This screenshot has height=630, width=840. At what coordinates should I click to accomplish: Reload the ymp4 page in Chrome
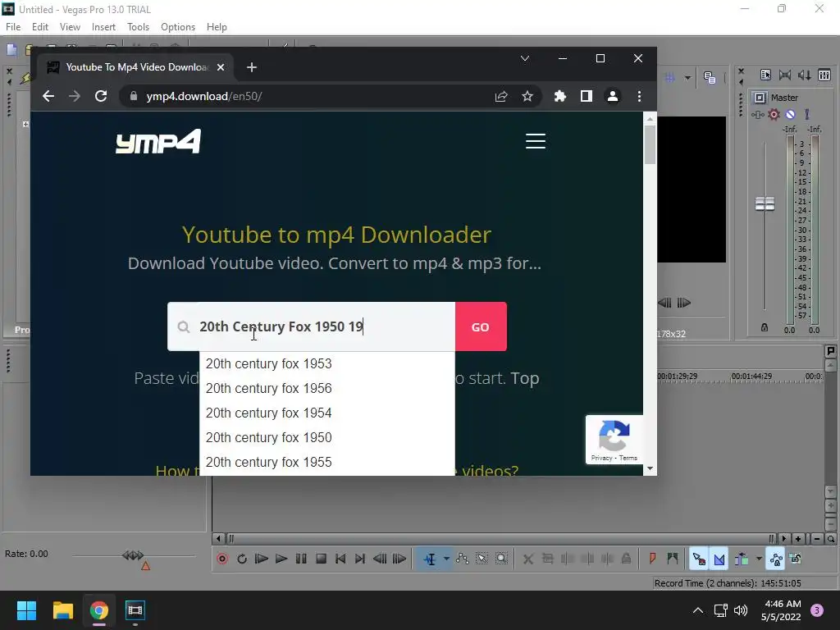click(x=101, y=96)
